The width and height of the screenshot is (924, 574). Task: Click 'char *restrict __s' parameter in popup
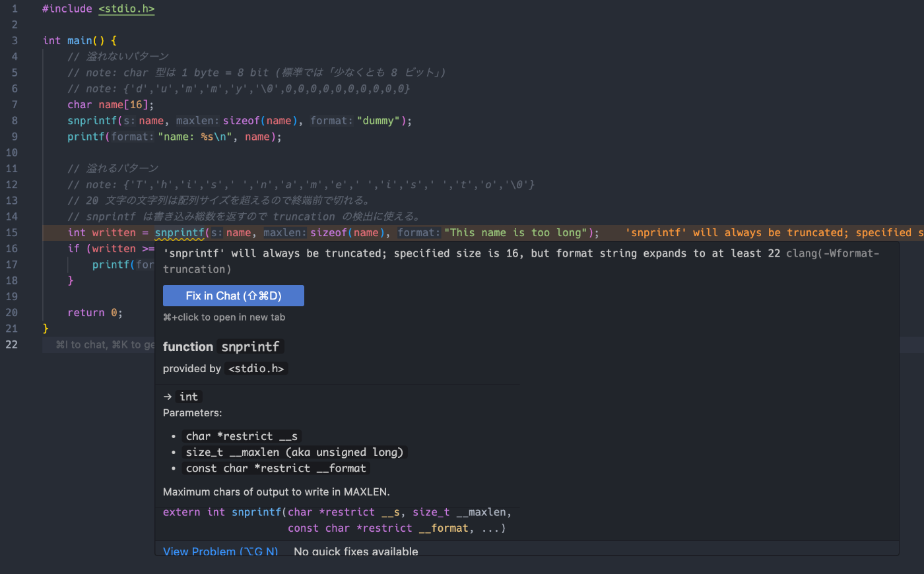(x=242, y=436)
